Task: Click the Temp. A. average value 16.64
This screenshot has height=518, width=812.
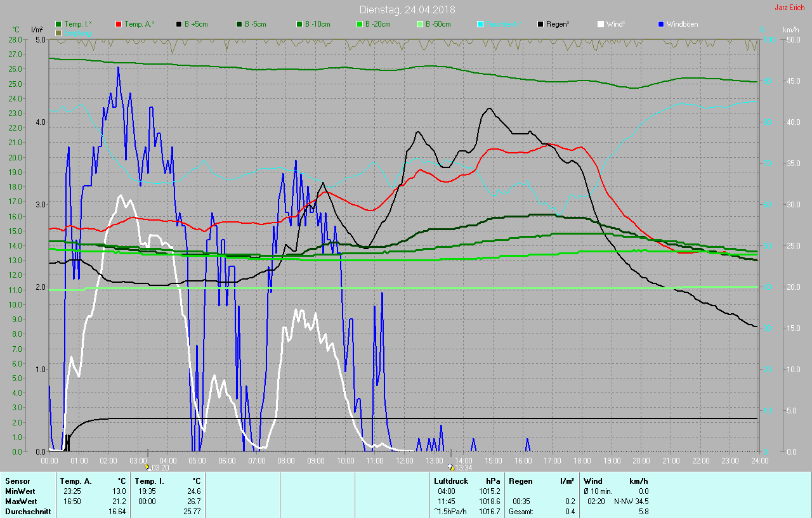Action: tap(117, 512)
